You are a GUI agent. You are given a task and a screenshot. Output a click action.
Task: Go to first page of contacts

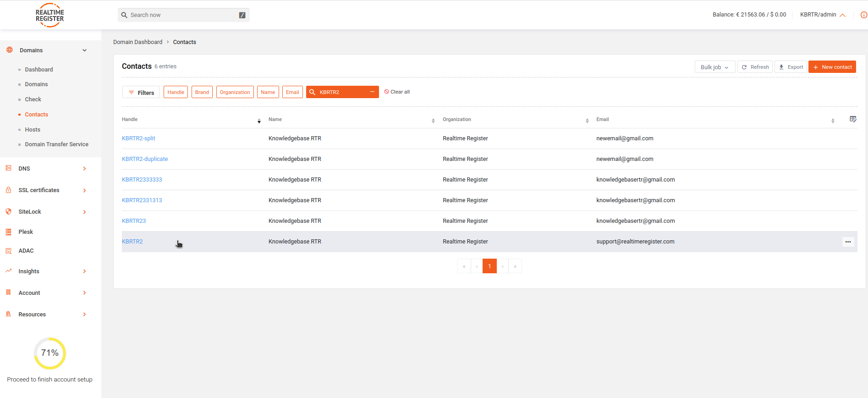click(x=464, y=266)
